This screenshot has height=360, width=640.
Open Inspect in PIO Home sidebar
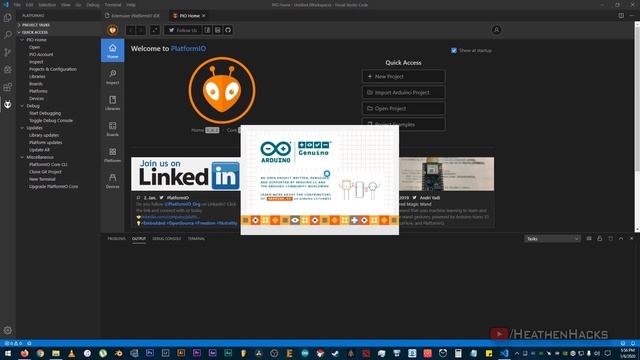113,76
